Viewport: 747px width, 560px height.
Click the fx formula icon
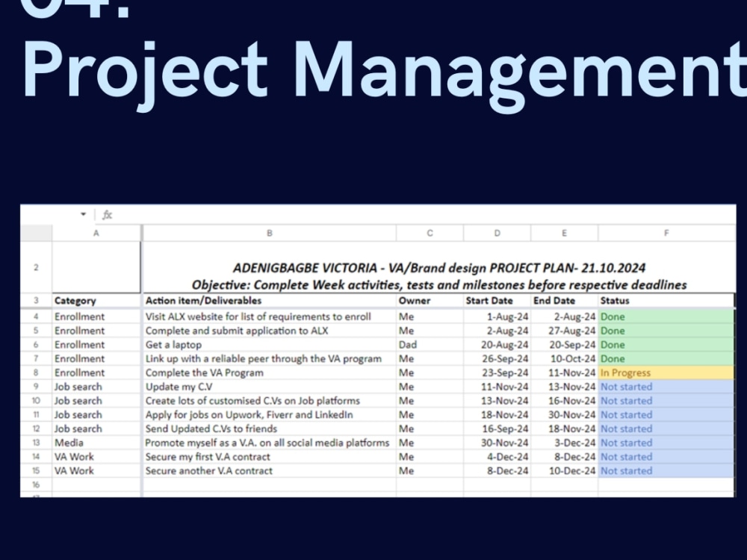(x=107, y=215)
